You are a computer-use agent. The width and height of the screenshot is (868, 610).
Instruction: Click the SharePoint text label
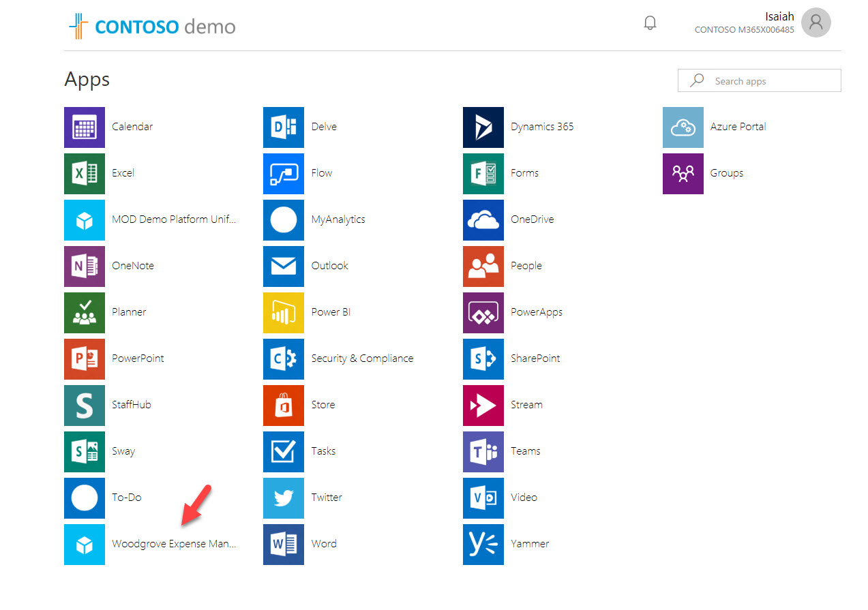coord(535,359)
